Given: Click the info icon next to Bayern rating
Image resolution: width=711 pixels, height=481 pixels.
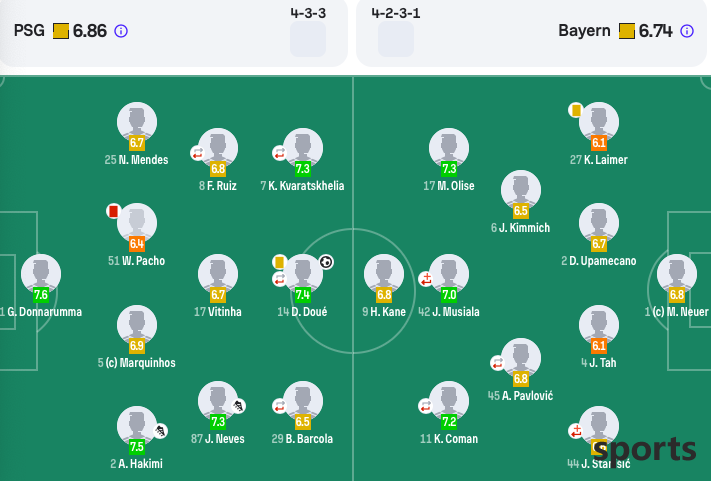Looking at the screenshot, I should click(x=687, y=31).
